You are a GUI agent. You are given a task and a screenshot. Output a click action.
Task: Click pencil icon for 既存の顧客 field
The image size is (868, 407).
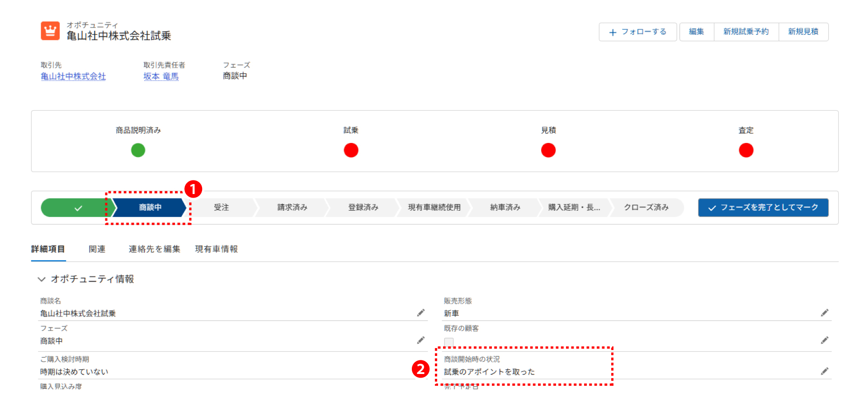[x=825, y=341]
